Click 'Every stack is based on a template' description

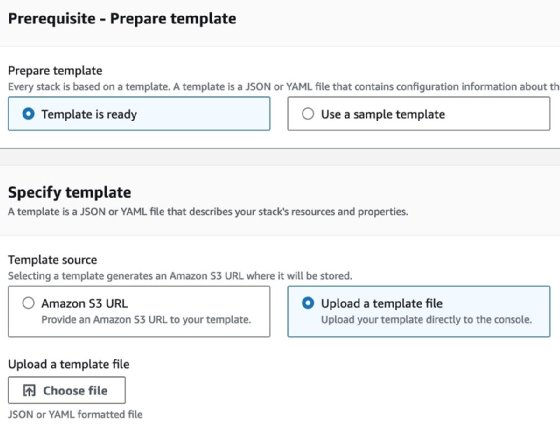[89, 86]
